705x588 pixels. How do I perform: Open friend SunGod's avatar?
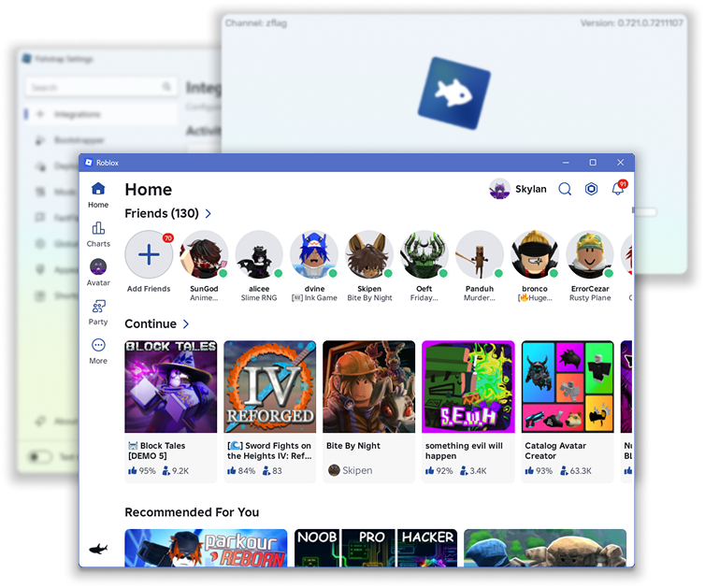204,254
